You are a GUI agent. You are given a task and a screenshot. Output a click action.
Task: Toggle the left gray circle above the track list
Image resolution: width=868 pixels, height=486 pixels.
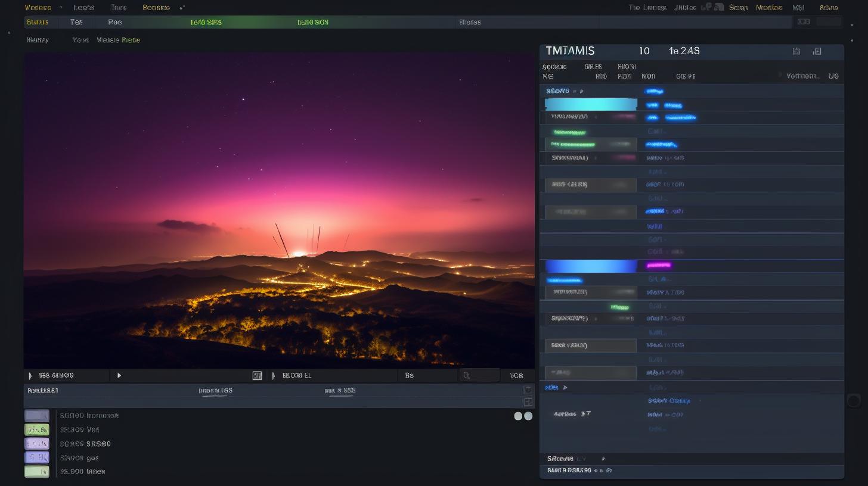point(518,416)
